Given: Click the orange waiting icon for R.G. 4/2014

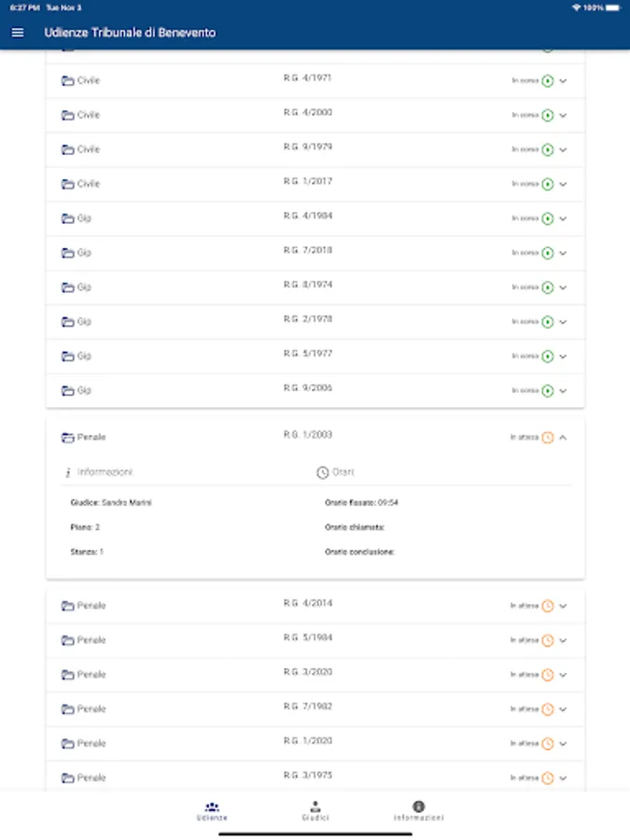Looking at the screenshot, I should click(x=548, y=606).
